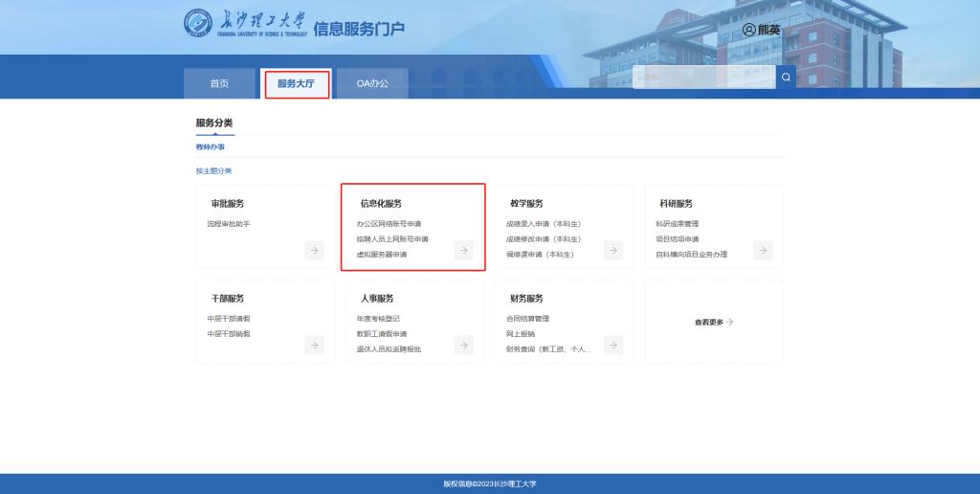The width and height of the screenshot is (980, 494).
Task: Open 虚拟服务器申请 link
Action: click(382, 255)
